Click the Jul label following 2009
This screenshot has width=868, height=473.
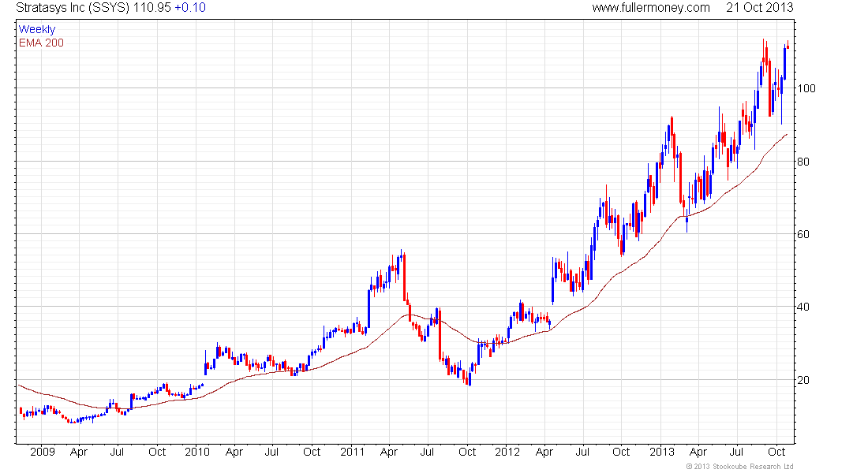coord(117,452)
